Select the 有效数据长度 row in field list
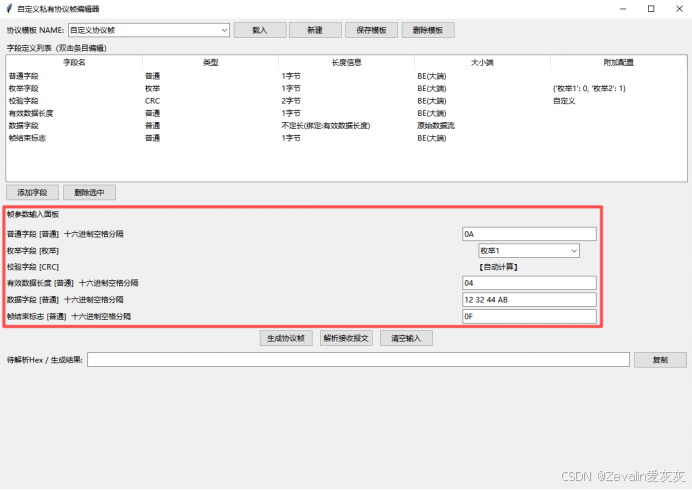 pyautogui.click(x=346, y=113)
